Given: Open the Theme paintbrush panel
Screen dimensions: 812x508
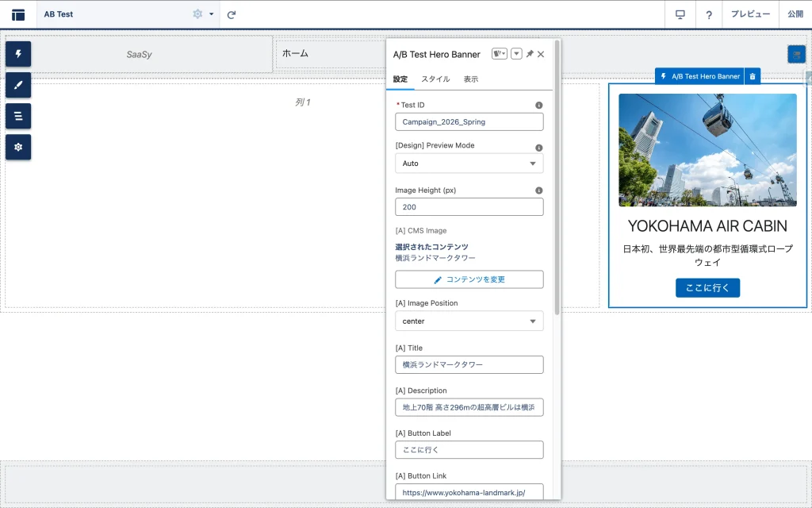Looking at the screenshot, I should [x=18, y=85].
